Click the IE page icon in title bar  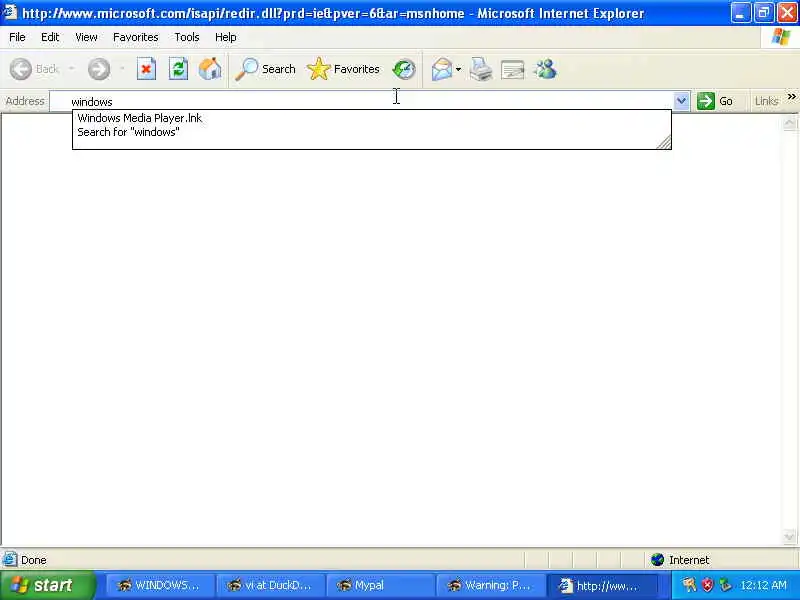(x=10, y=12)
